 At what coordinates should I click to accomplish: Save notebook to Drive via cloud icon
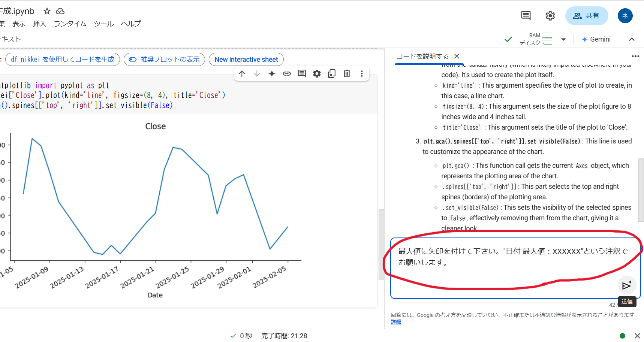click(x=60, y=11)
